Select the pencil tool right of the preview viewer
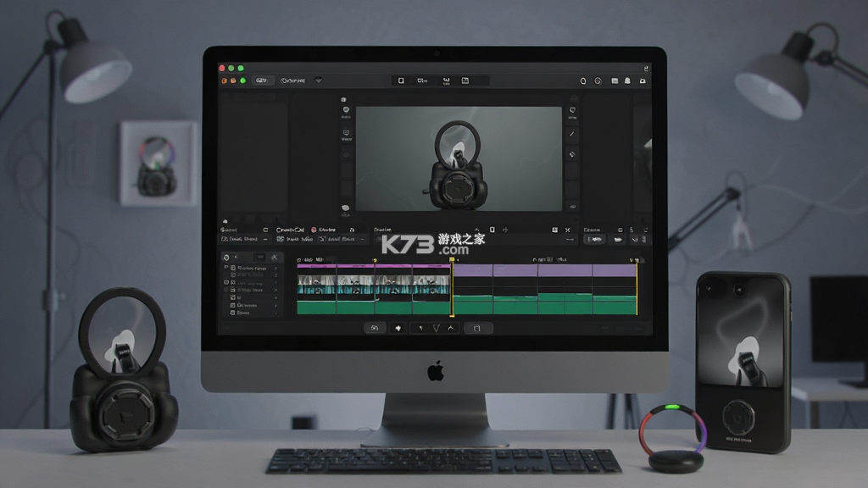This screenshot has width=868, height=488. pyautogui.click(x=572, y=133)
